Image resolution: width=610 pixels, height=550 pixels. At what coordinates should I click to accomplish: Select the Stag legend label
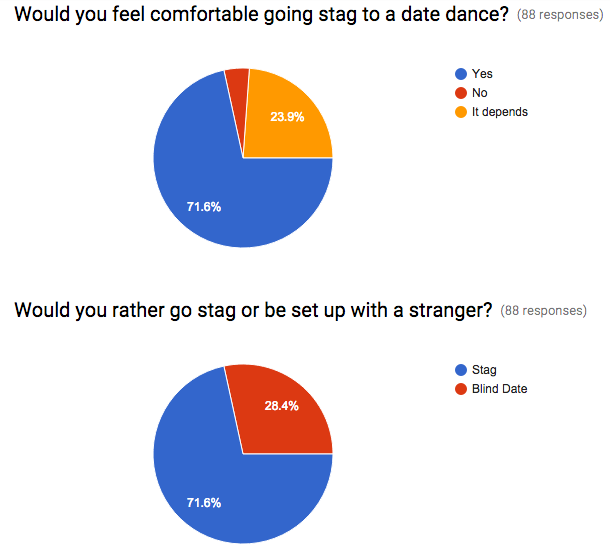[x=484, y=370]
